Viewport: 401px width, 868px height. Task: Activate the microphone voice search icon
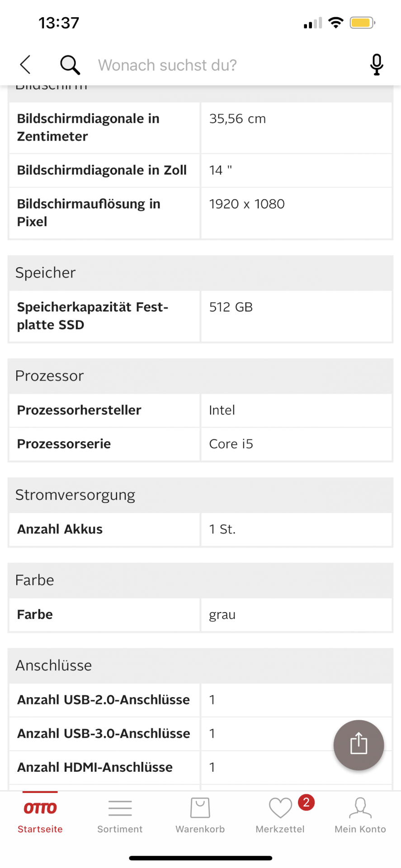(377, 64)
